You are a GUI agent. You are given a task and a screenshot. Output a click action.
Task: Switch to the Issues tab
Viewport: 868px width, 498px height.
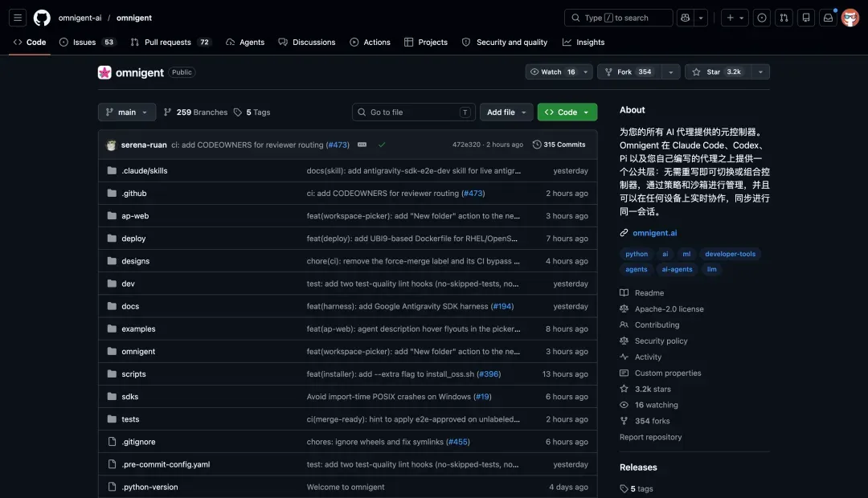pos(88,42)
